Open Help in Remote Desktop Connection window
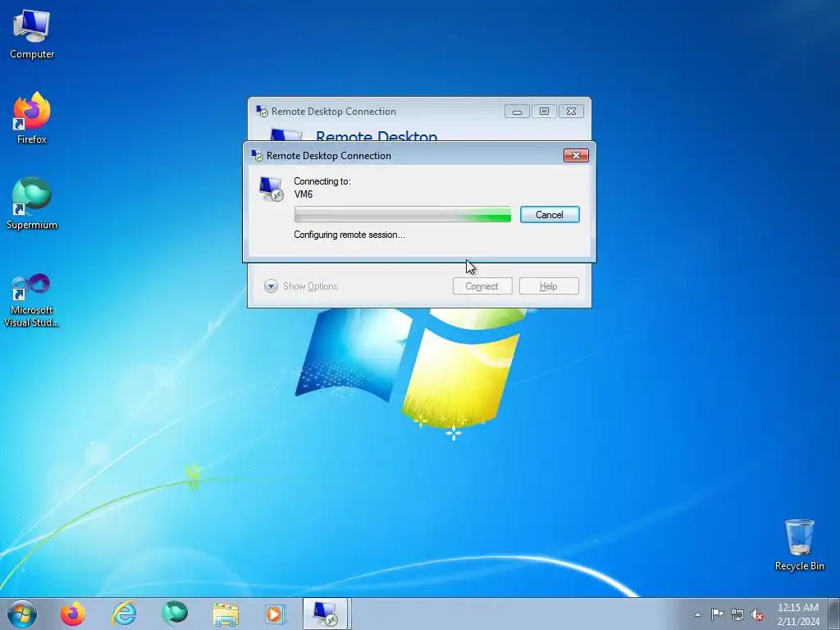Screen dimensions: 840x630 549,286
